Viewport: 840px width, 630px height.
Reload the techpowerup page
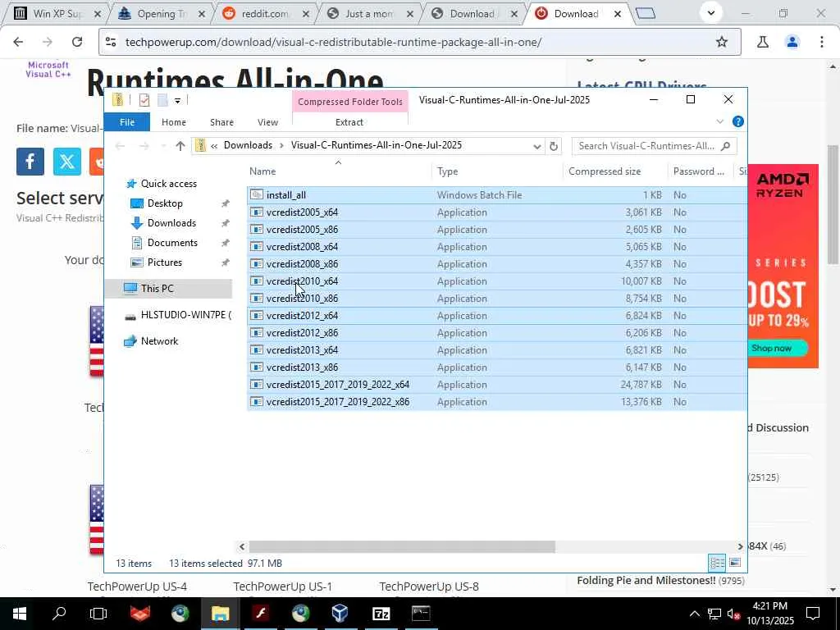77,42
